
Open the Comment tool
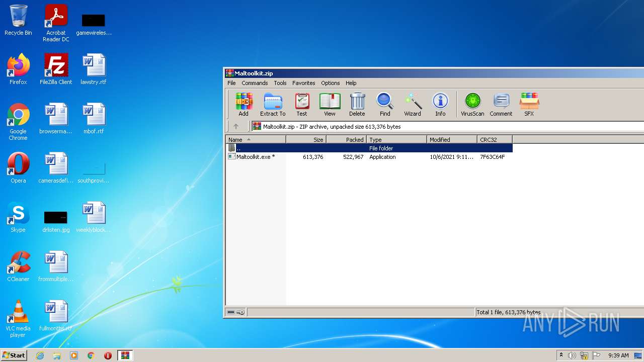point(501,105)
